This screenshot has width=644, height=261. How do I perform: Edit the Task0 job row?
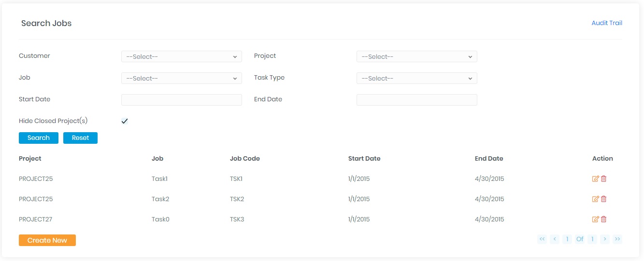[x=596, y=220]
